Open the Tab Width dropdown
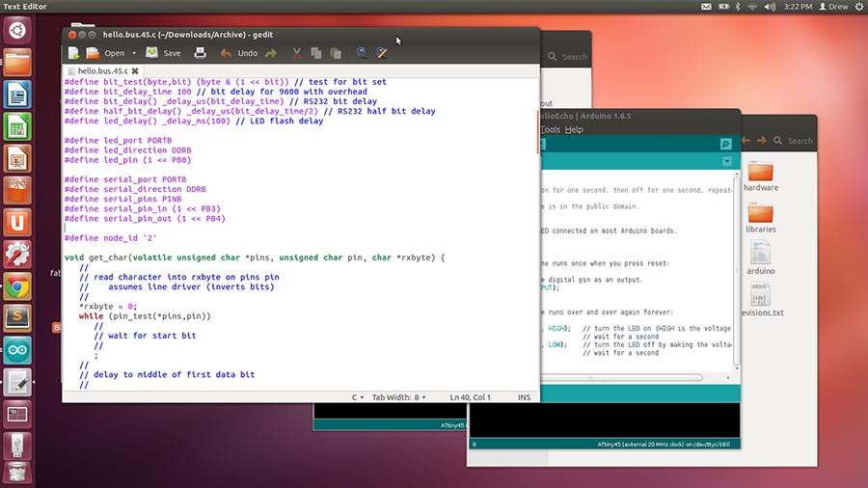Image resolution: width=868 pixels, height=488 pixels. 398,397
